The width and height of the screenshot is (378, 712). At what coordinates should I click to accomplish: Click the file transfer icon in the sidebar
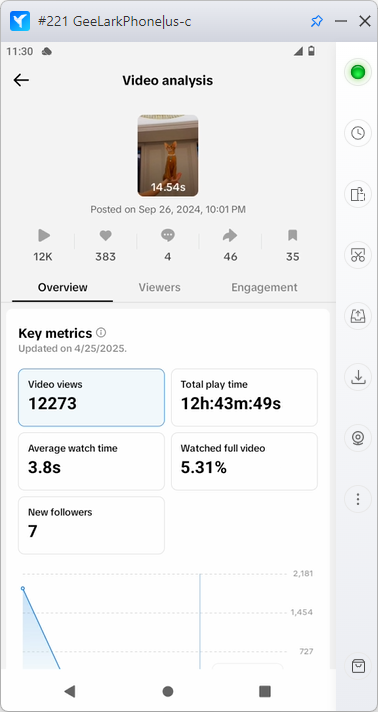358,194
